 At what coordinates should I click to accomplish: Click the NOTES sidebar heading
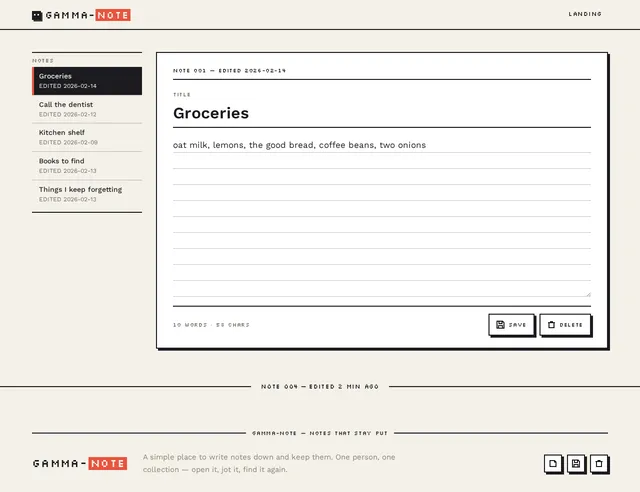click(43, 61)
